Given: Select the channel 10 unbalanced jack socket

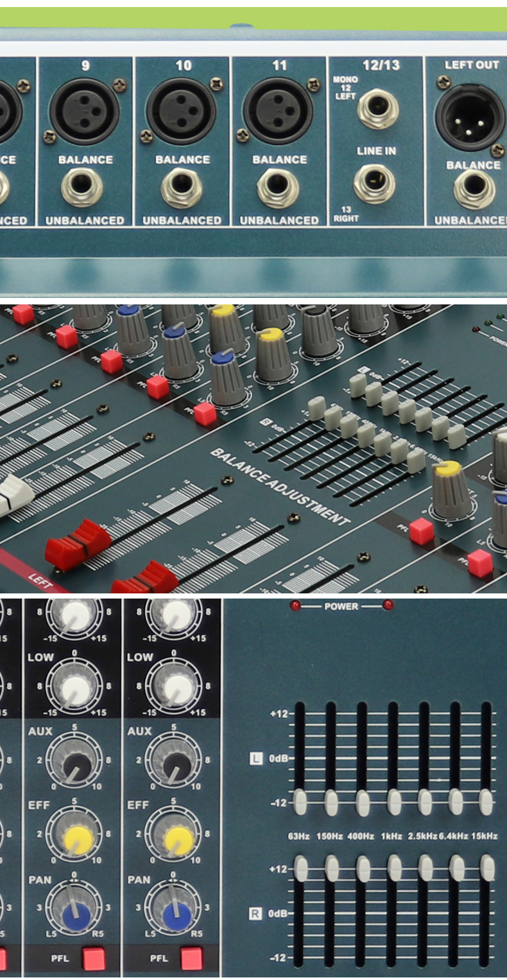Looking at the screenshot, I should tap(182, 188).
